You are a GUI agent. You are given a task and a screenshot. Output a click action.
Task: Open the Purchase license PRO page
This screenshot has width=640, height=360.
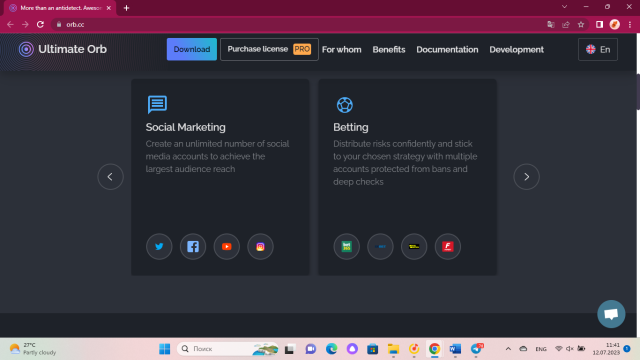tap(269, 49)
